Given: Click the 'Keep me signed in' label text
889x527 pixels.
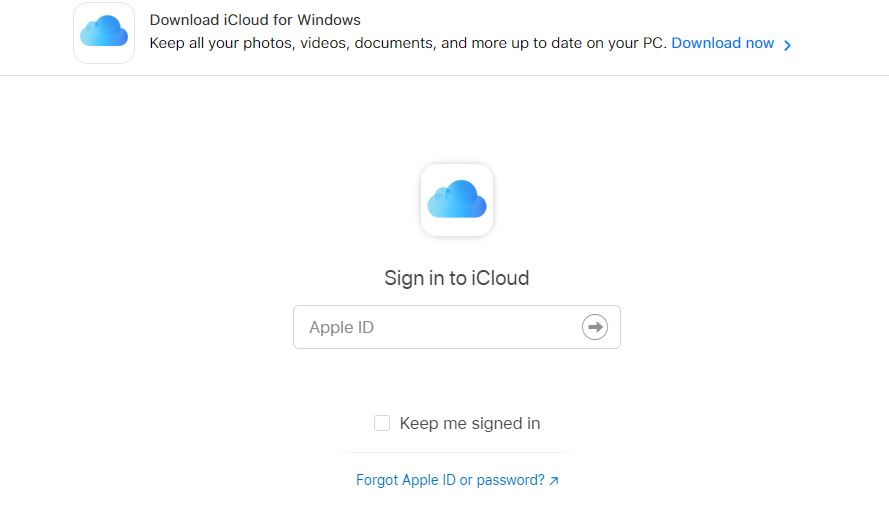Looking at the screenshot, I should point(469,423).
